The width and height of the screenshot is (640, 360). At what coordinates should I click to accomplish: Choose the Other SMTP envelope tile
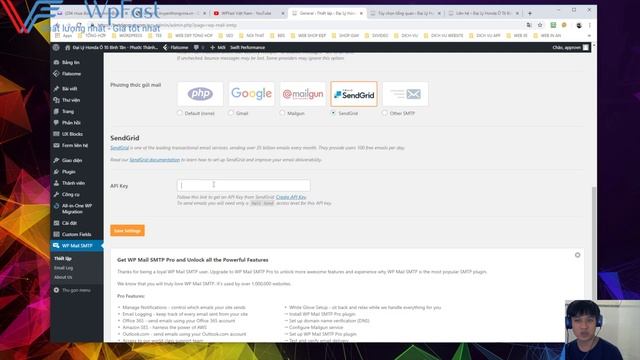point(405,94)
